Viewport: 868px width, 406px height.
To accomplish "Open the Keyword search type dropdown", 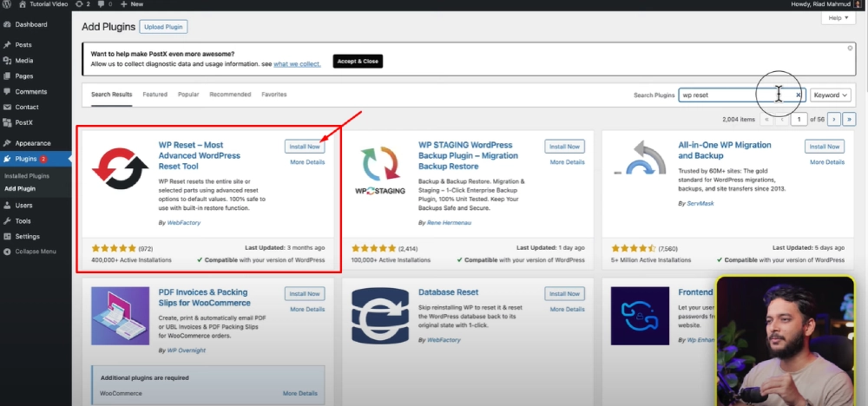I will click(x=831, y=95).
